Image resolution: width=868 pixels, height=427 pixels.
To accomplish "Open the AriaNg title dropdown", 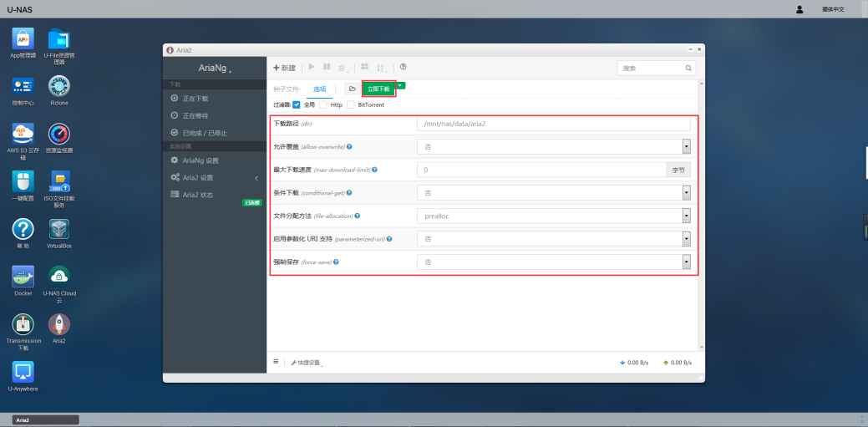I will 215,69.
